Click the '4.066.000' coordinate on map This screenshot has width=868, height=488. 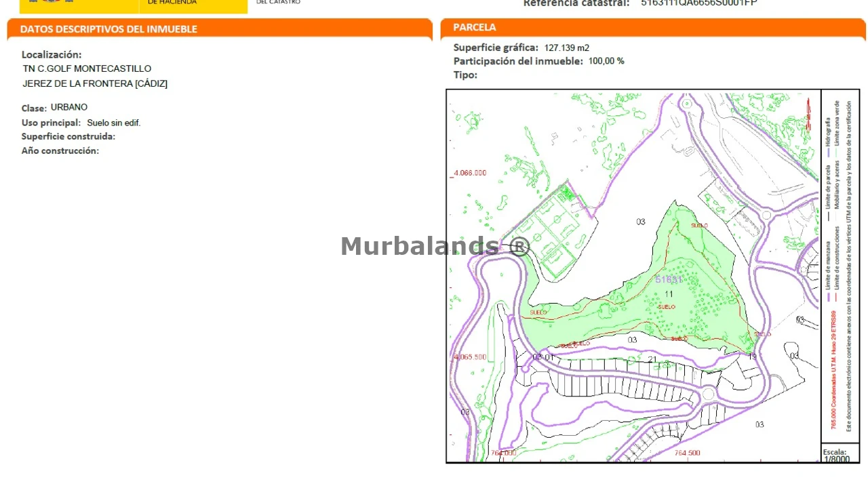click(x=471, y=173)
